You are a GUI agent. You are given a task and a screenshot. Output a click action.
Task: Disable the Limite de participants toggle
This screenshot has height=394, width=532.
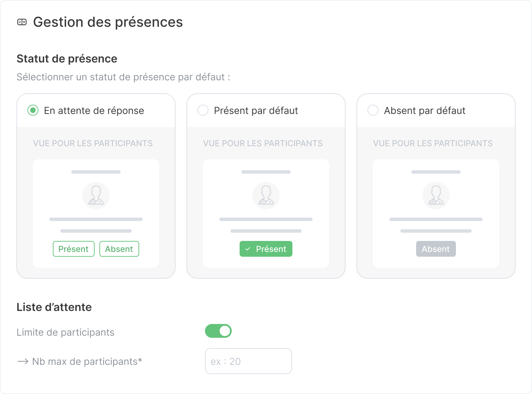coord(218,331)
